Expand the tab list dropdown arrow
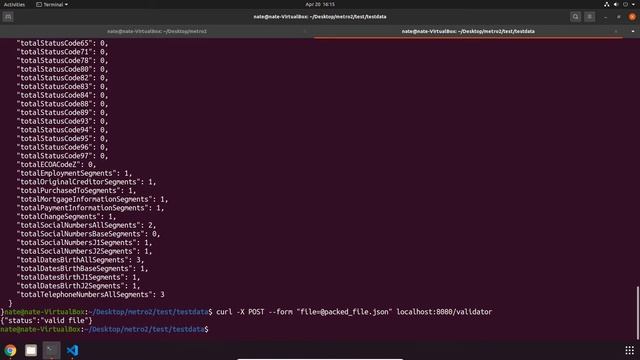The width and height of the screenshot is (640, 360). (633, 31)
